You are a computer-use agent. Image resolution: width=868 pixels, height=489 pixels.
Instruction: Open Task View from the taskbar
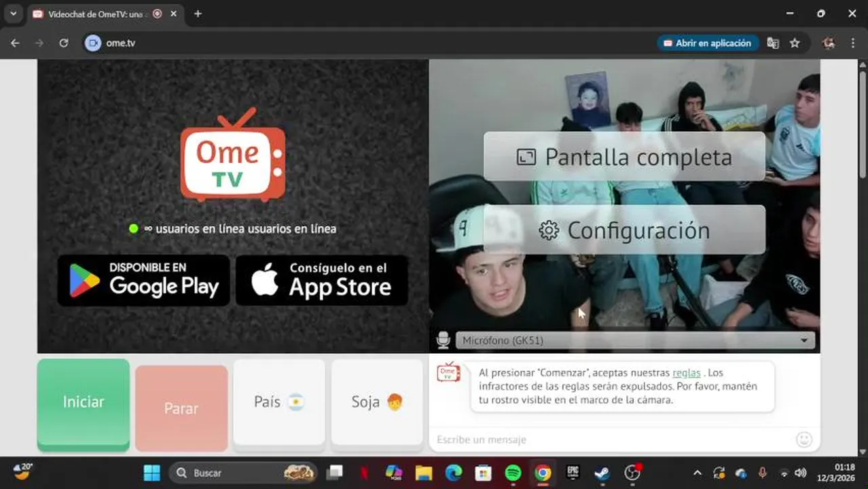coord(335,473)
